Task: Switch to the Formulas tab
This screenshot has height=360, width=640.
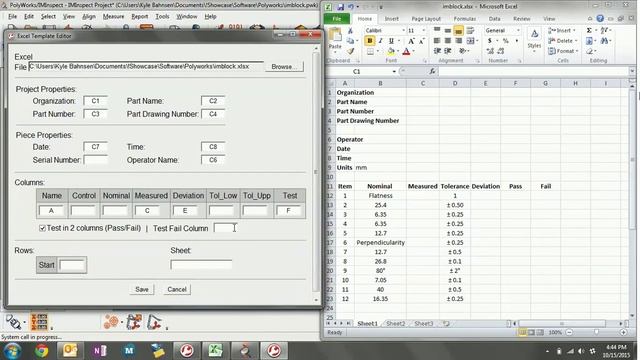Action: (x=464, y=19)
